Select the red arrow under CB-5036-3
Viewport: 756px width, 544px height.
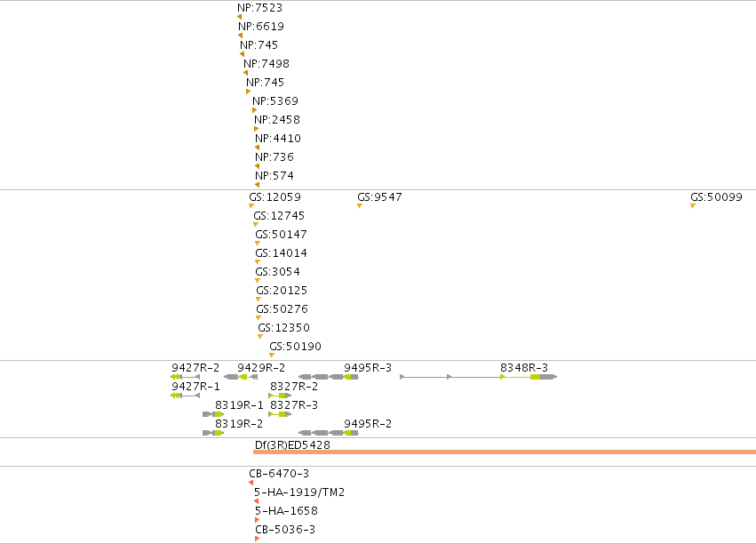point(257,539)
